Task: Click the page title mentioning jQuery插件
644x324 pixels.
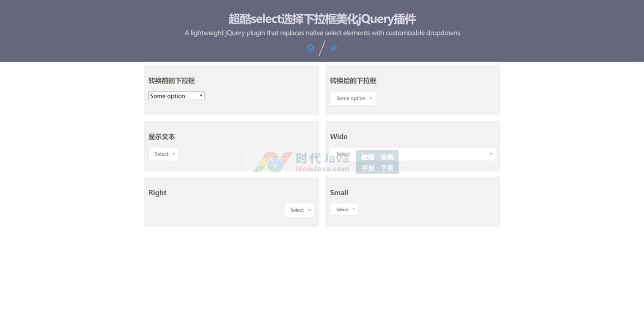Action: (x=322, y=19)
